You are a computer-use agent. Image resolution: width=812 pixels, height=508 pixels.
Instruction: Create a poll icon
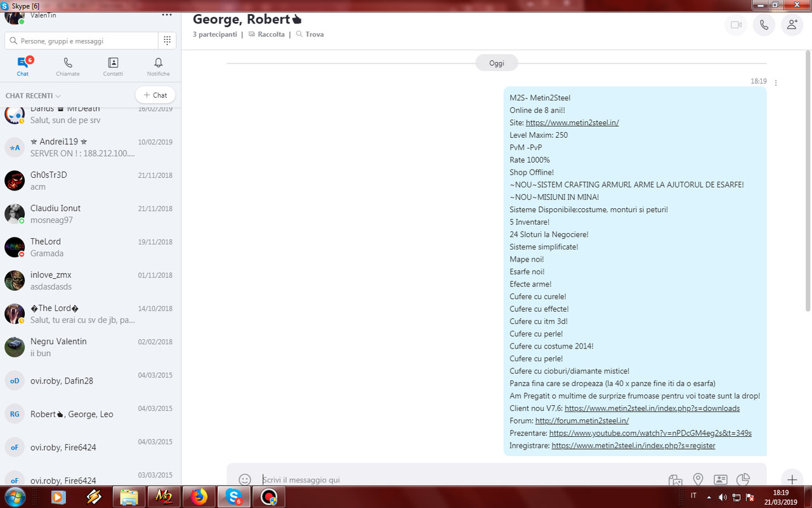(x=743, y=479)
